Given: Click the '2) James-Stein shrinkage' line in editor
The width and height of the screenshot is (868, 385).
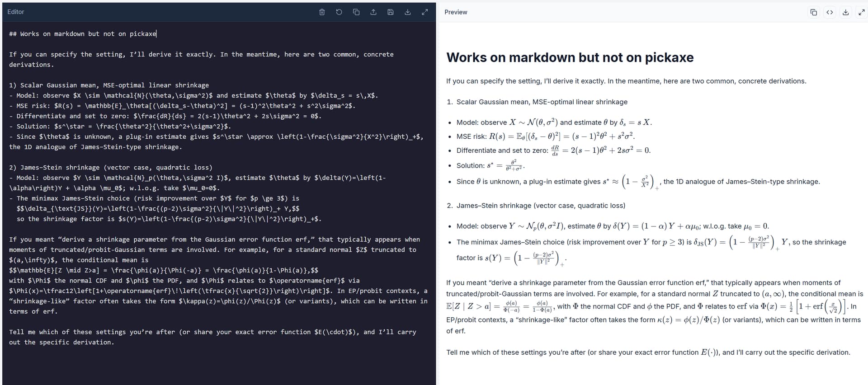Looking at the screenshot, I should point(111,168).
